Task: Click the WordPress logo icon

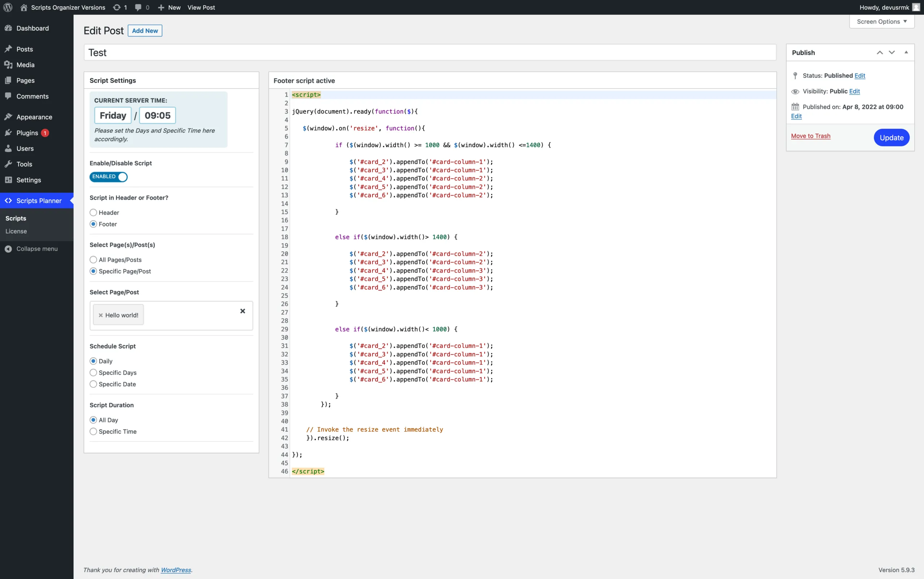Action: click(x=8, y=7)
